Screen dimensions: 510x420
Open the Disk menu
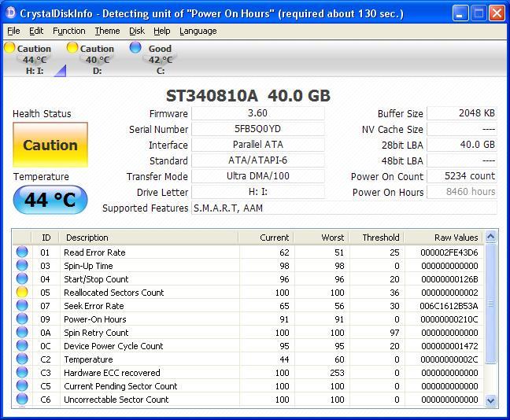pyautogui.click(x=137, y=31)
